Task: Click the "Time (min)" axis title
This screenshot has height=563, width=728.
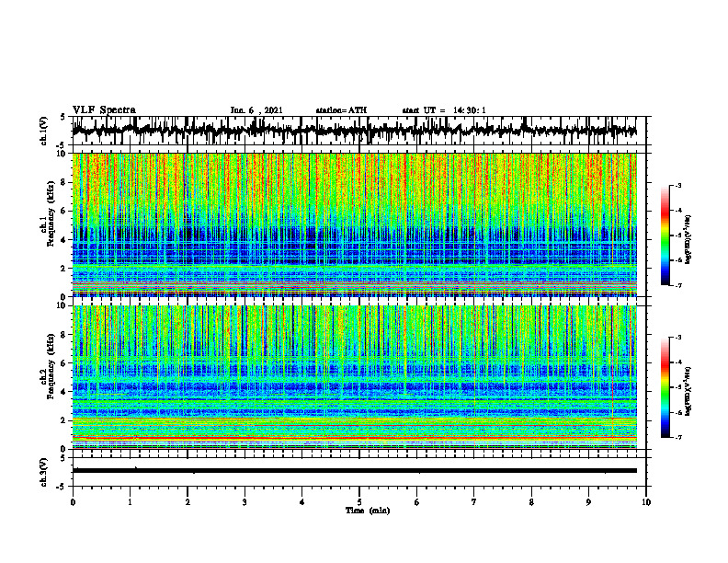Action: point(368,511)
